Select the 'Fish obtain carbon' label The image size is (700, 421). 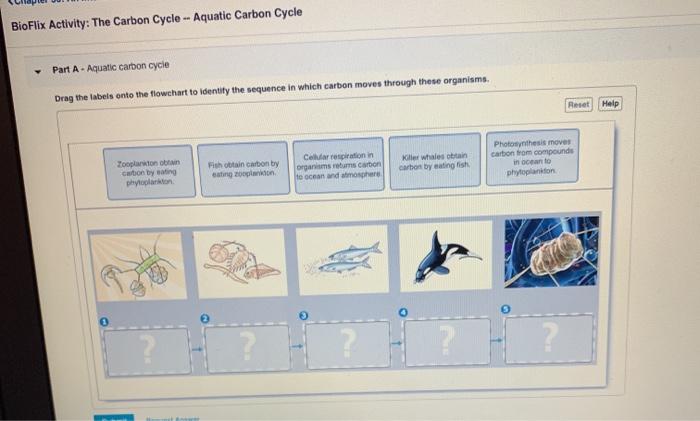(243, 169)
